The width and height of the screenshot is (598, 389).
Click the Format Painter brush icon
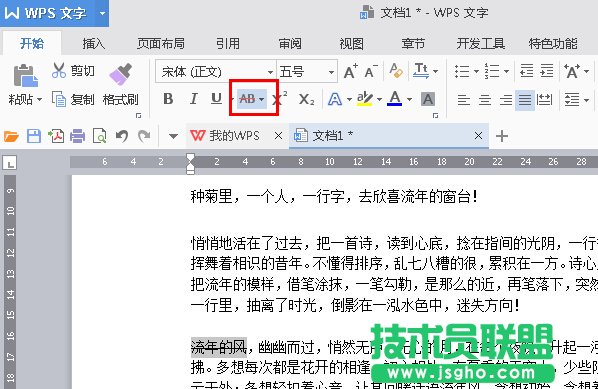[x=121, y=74]
